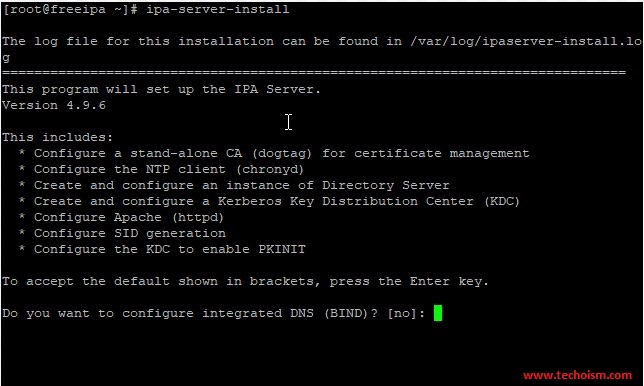Click the Version 4.9.6 line
The height and width of the screenshot is (386, 644).
54,105
